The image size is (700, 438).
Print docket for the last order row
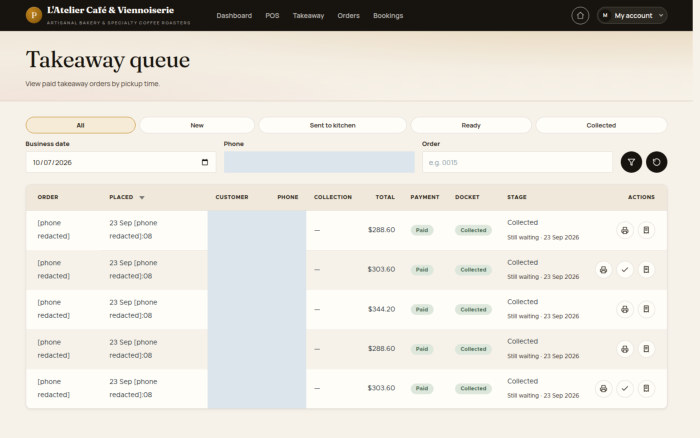pos(603,388)
